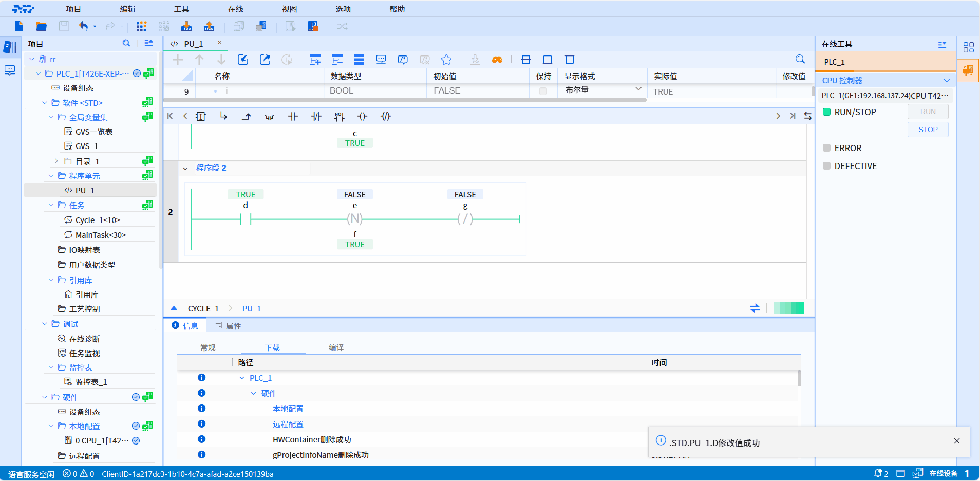The height and width of the screenshot is (481, 980).
Task: Toggle the 保持 checkbox for variable i
Action: (543, 91)
